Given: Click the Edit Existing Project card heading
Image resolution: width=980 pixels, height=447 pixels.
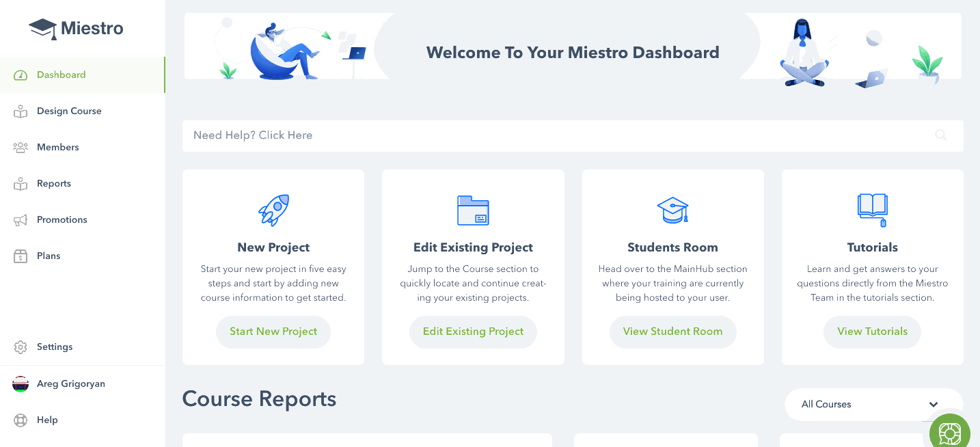Looking at the screenshot, I should click(x=473, y=247).
